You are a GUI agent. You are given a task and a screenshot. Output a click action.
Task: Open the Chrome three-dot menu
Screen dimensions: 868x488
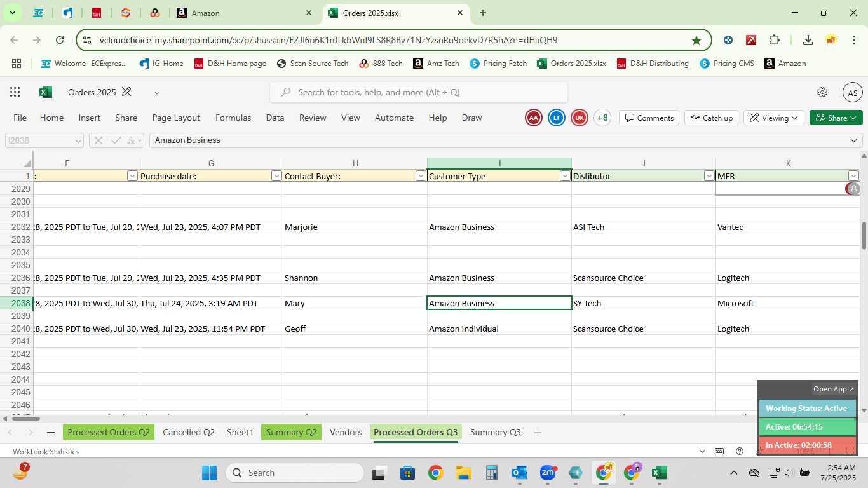[x=853, y=40]
